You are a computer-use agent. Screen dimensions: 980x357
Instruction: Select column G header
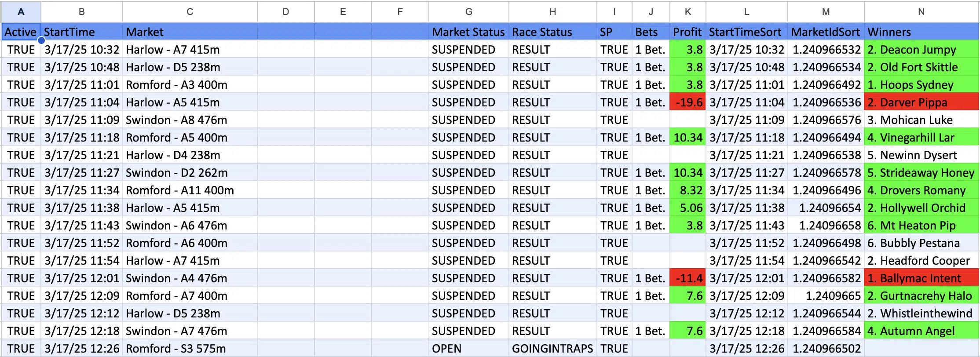(469, 12)
